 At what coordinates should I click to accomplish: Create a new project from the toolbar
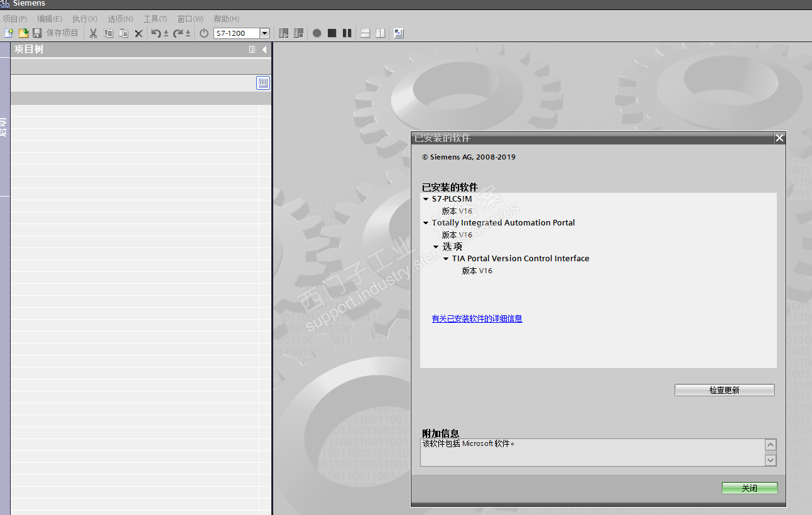(9, 33)
